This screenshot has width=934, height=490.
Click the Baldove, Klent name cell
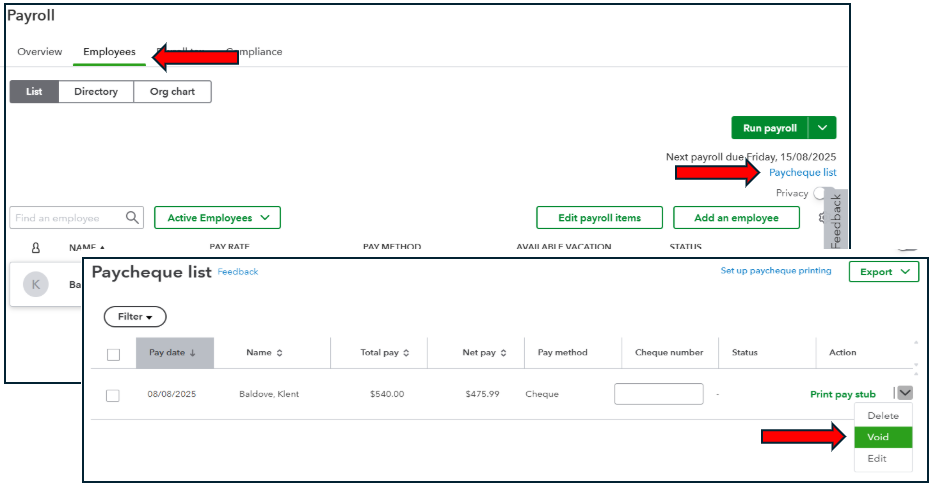269,394
